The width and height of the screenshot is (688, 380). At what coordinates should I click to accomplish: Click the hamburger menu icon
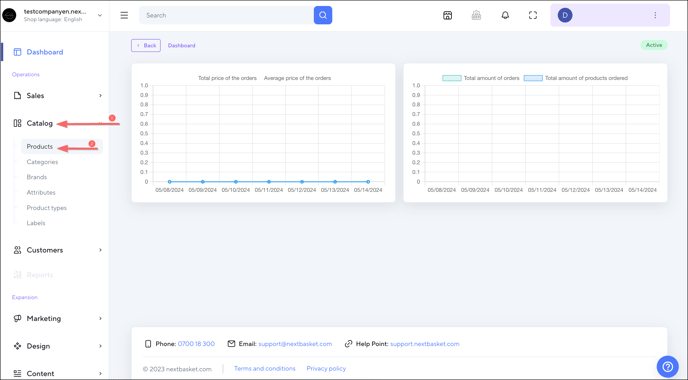[x=124, y=15]
